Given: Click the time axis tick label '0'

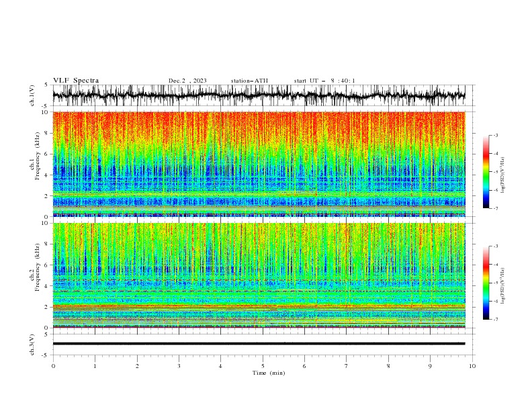Looking at the screenshot, I should pyautogui.click(x=53, y=366).
